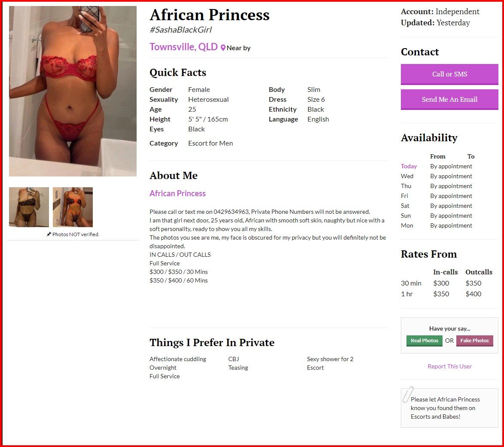Select Today in the Availability list
The height and width of the screenshot is (447, 504).
tap(409, 166)
